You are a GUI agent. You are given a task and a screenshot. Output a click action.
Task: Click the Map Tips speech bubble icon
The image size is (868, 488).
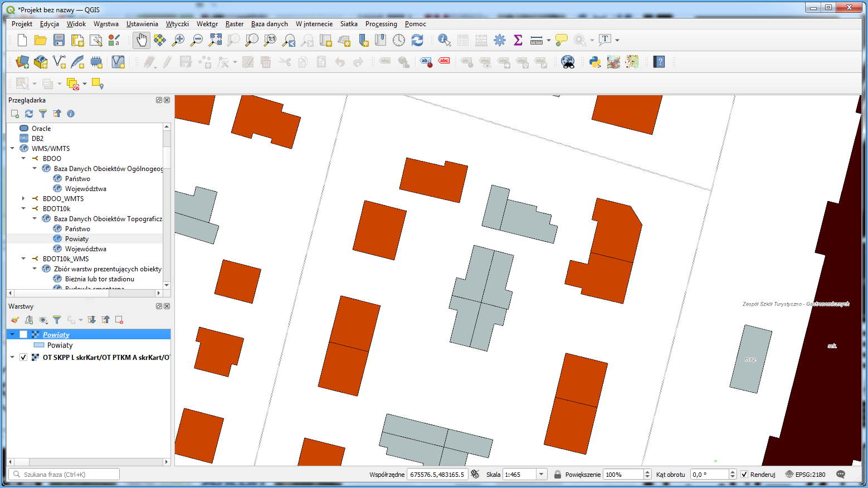(562, 40)
